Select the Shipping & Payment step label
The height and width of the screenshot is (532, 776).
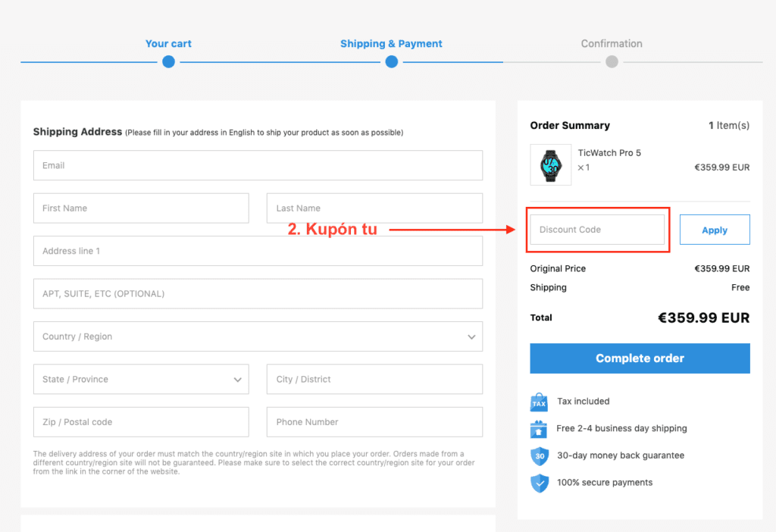[x=391, y=44]
